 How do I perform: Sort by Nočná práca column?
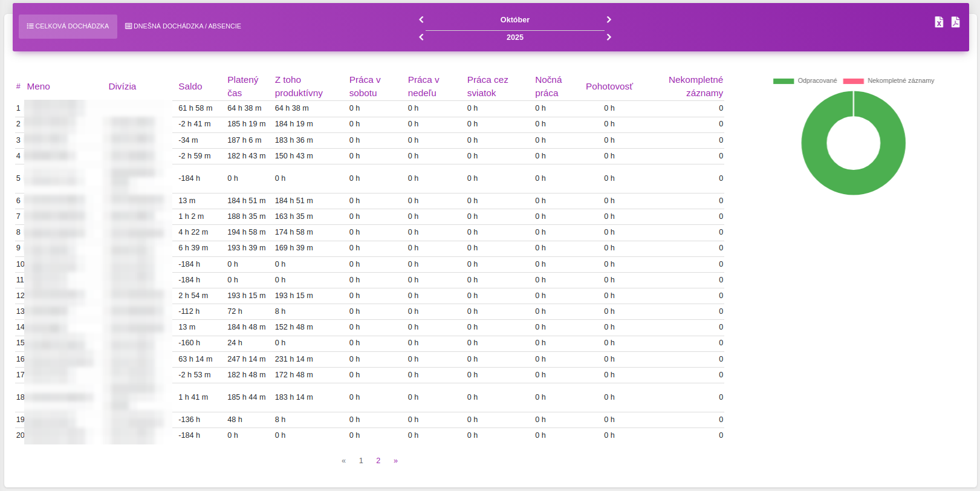[548, 86]
